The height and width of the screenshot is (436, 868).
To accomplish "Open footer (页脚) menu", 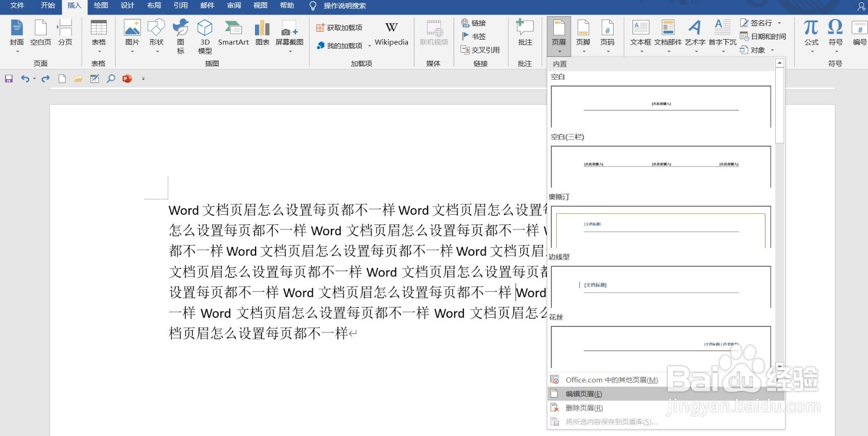I will [583, 35].
